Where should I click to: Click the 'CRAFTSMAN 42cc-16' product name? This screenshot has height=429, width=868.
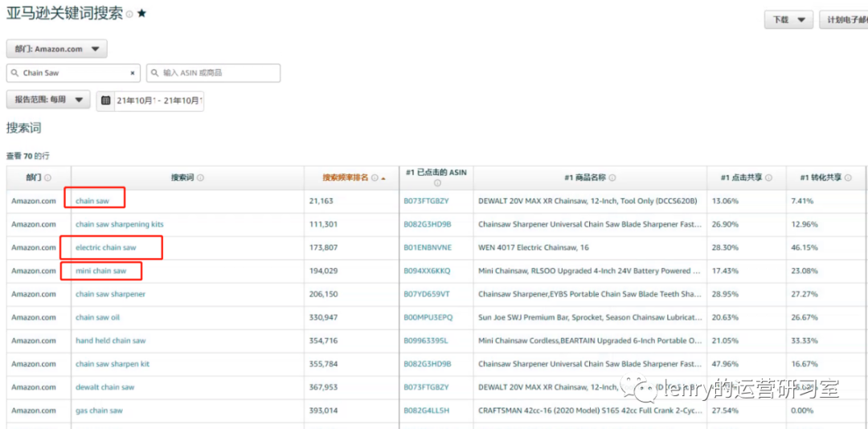590,411
